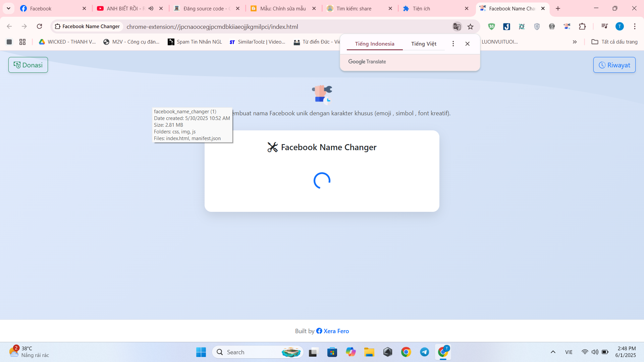Switch to Mẫu: Chỉnh sửa mẫu tab

tap(283, 8)
